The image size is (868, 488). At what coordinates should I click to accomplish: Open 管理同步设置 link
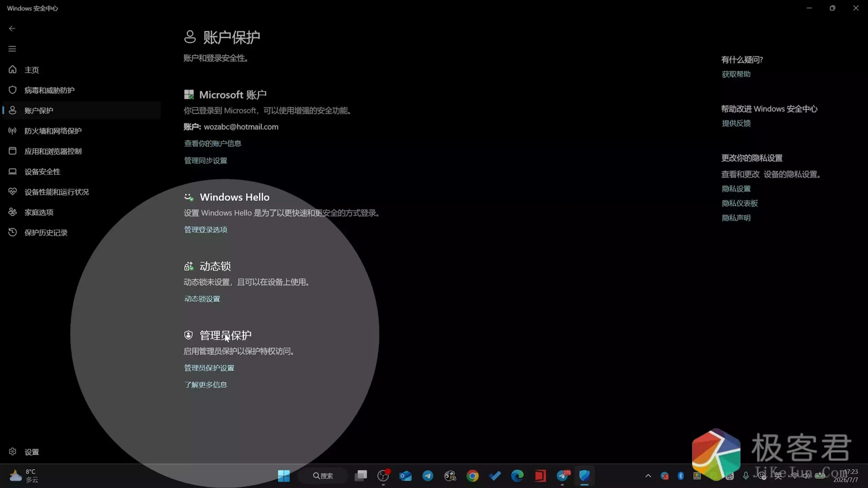point(205,160)
